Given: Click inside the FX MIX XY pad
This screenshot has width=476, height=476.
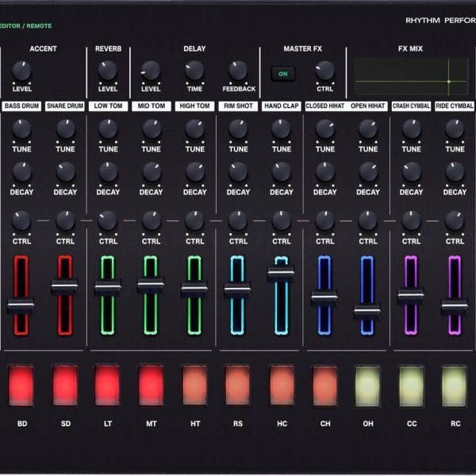Looking at the screenshot, I should coord(411,76).
